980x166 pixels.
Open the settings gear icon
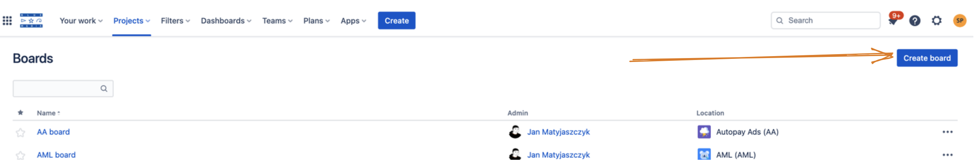point(937,21)
